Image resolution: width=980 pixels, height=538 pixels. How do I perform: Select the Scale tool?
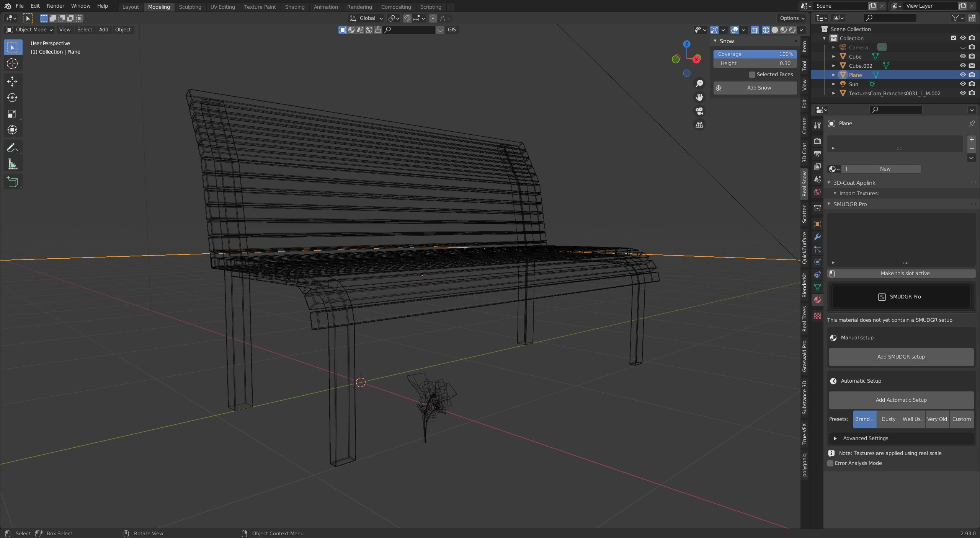pos(12,114)
